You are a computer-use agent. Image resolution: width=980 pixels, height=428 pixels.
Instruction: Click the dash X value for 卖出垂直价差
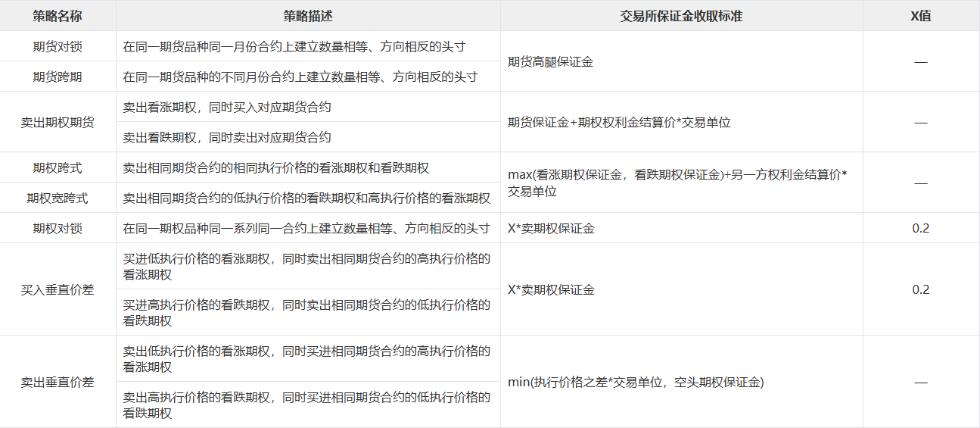pyautogui.click(x=921, y=382)
